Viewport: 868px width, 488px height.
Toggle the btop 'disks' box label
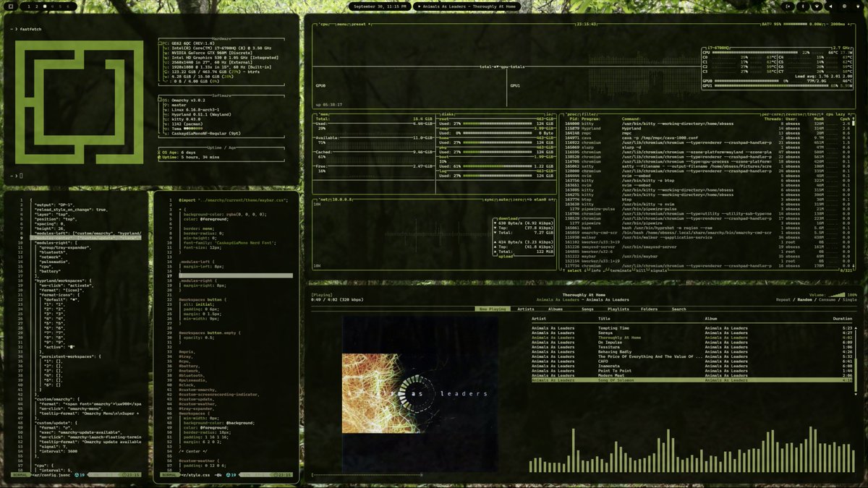pyautogui.click(x=448, y=114)
